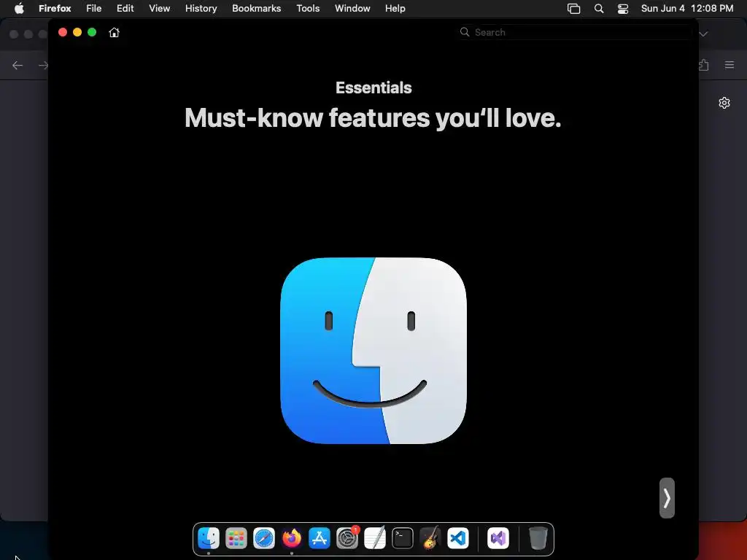
Task: Click the Essentials heading text
Action: pos(373,87)
